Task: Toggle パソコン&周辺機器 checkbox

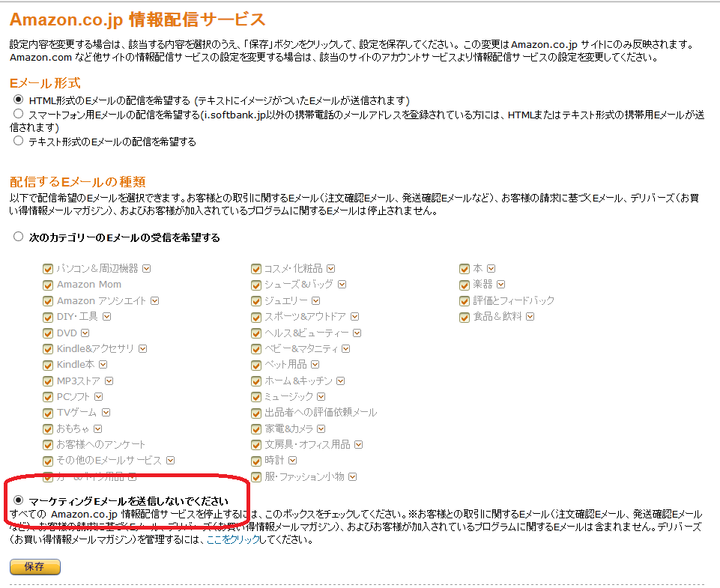Action: coord(48,269)
